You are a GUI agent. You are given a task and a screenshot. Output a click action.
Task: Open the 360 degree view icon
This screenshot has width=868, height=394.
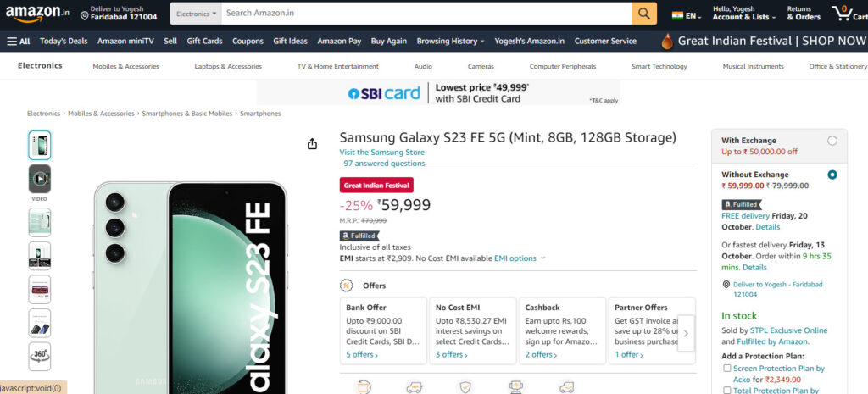(x=39, y=357)
